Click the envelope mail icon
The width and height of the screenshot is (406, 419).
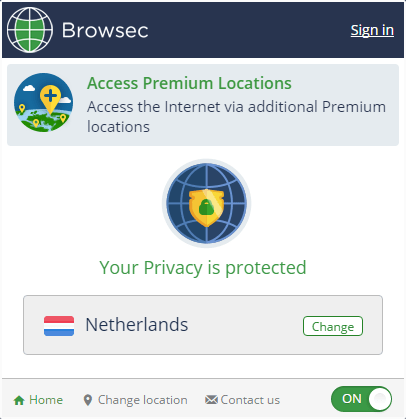(211, 399)
